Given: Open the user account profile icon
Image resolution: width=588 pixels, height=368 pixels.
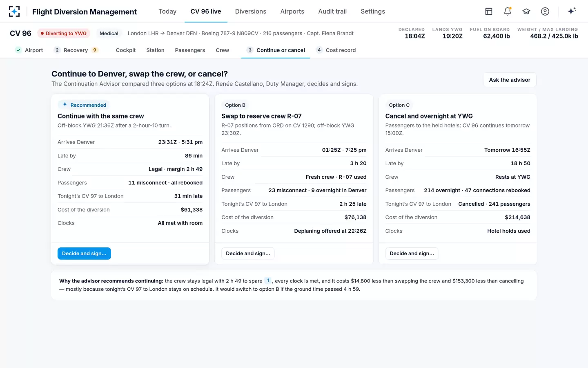Looking at the screenshot, I should point(545,11).
